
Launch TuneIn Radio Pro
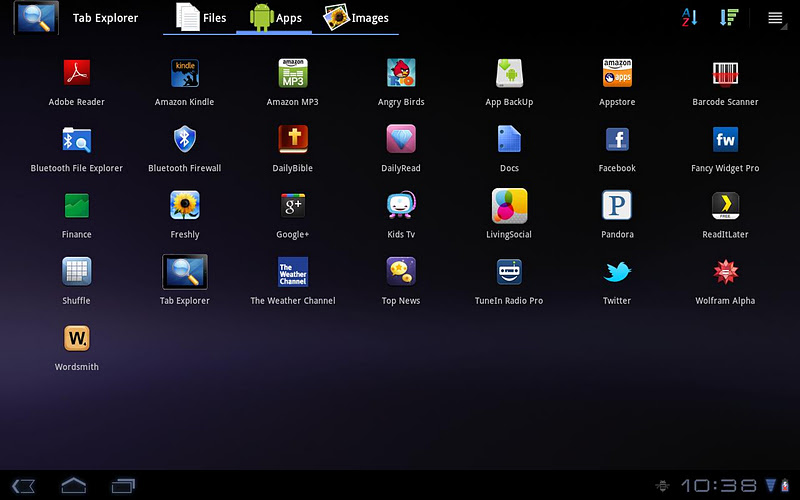pos(509,271)
